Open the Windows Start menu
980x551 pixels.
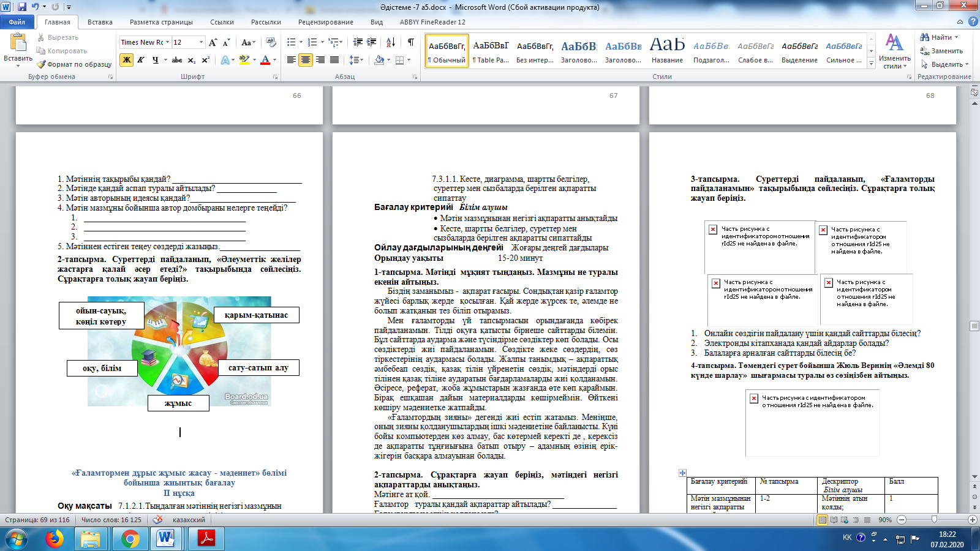tap(15, 539)
